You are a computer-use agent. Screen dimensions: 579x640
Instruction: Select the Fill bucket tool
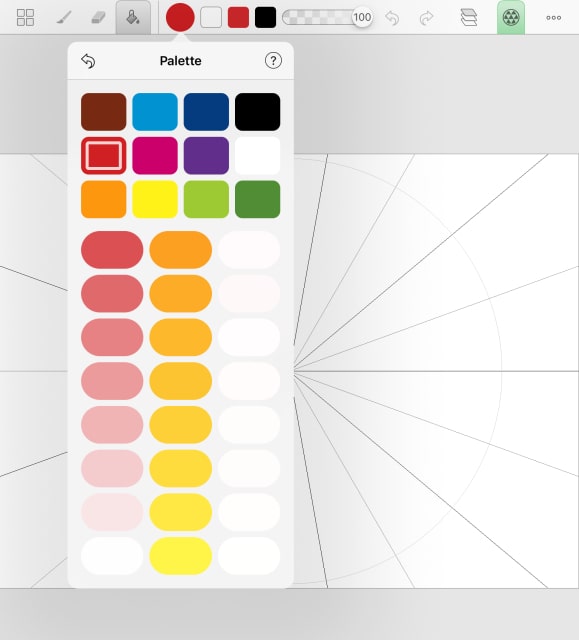click(133, 18)
